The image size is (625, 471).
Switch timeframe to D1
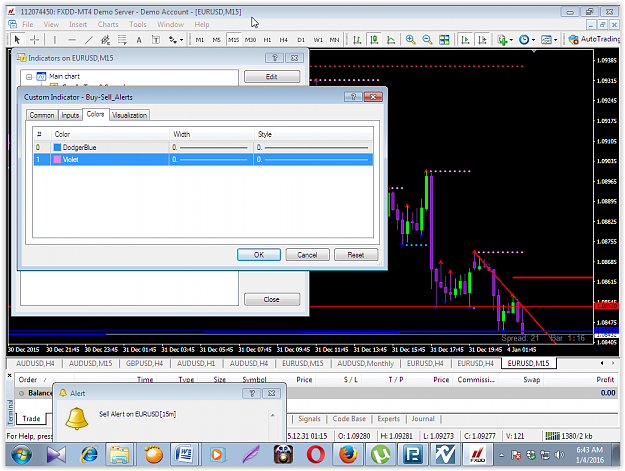[x=301, y=40]
